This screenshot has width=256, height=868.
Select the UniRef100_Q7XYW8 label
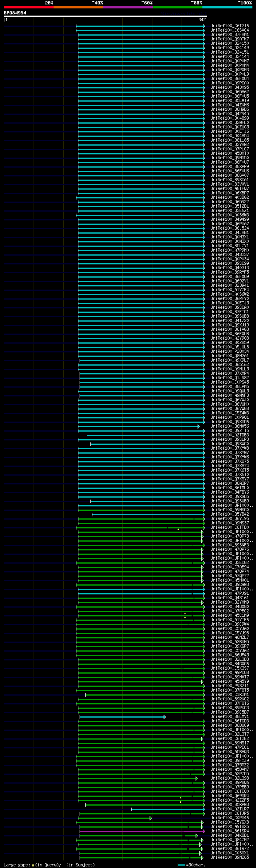230,448
